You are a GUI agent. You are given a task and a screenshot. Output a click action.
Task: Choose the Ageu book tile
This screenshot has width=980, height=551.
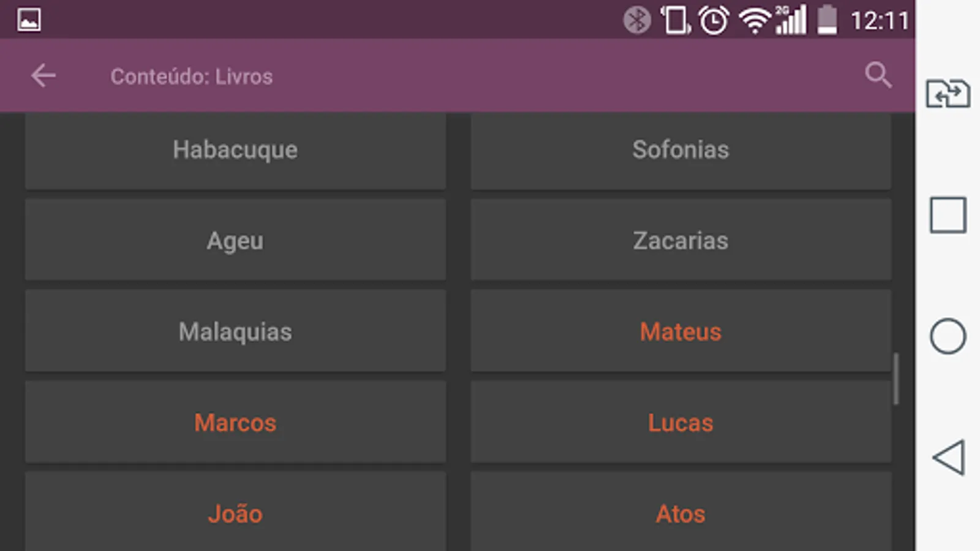point(235,241)
